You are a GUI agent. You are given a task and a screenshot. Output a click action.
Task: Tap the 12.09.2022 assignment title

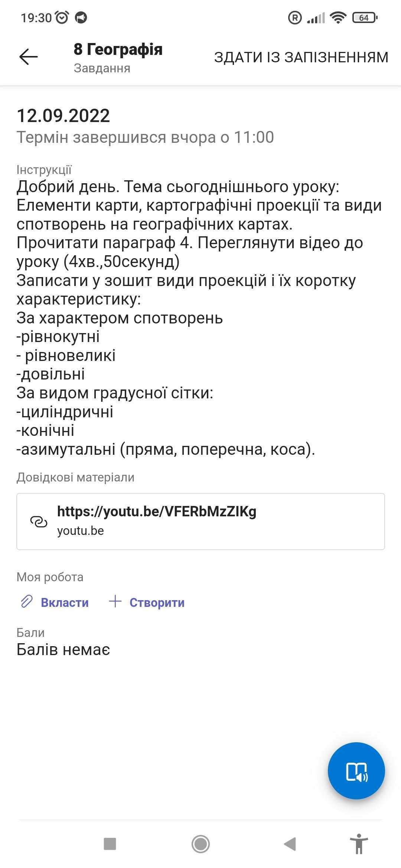pos(63,115)
